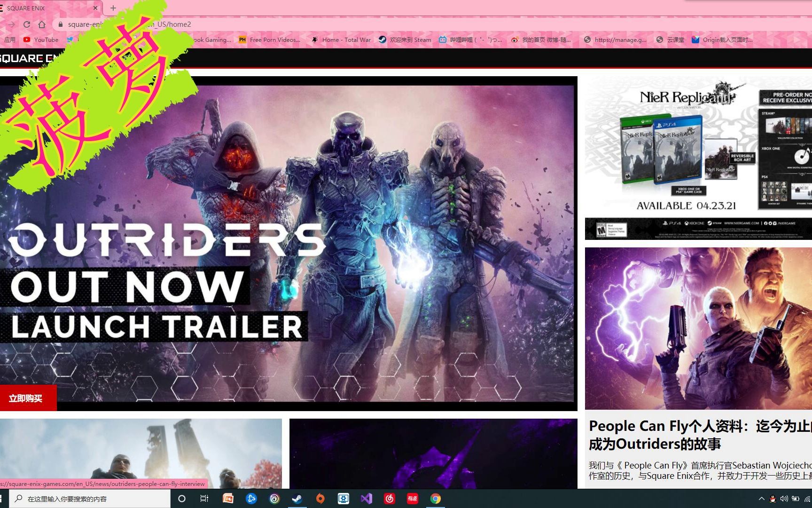Open the Youdao 有道 taskbar app

(412, 499)
